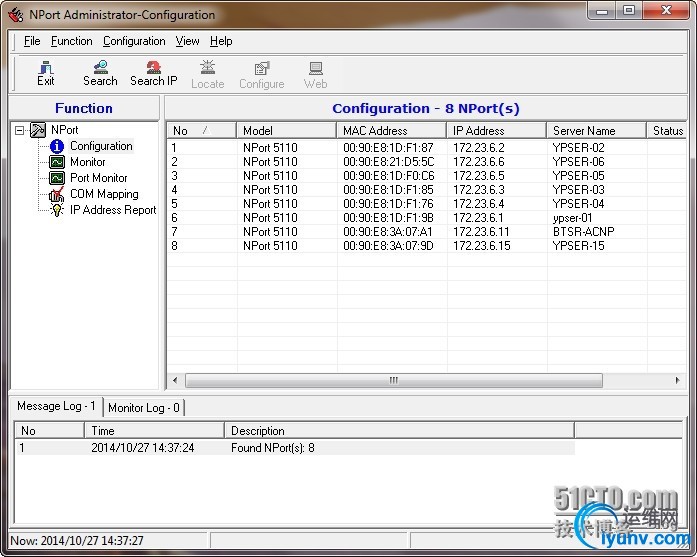This screenshot has height=557, width=697.
Task: Select Port Monitor in the function tree
Action: [99, 178]
